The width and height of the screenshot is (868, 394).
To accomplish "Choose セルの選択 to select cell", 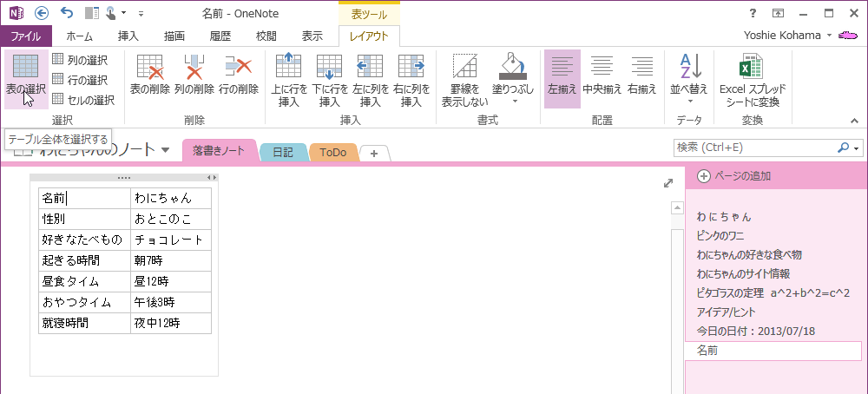I will (83, 100).
